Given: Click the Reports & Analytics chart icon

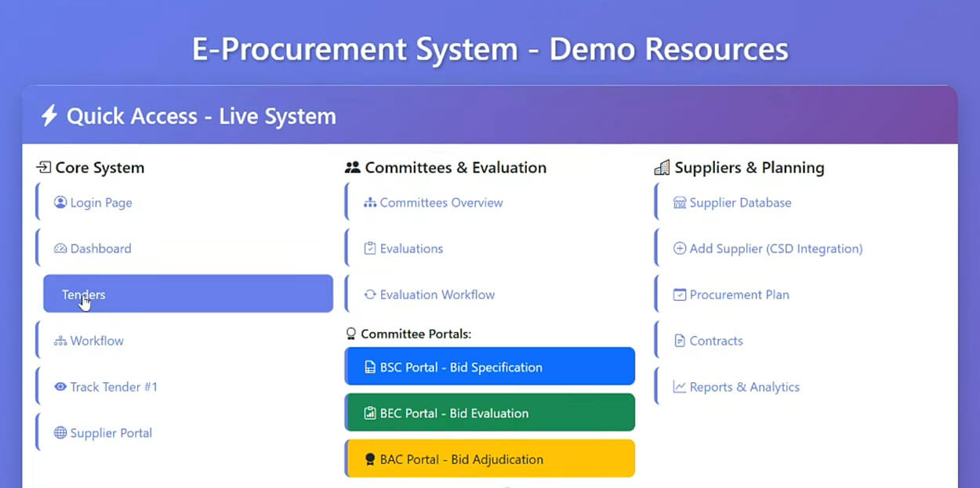Looking at the screenshot, I should point(680,387).
